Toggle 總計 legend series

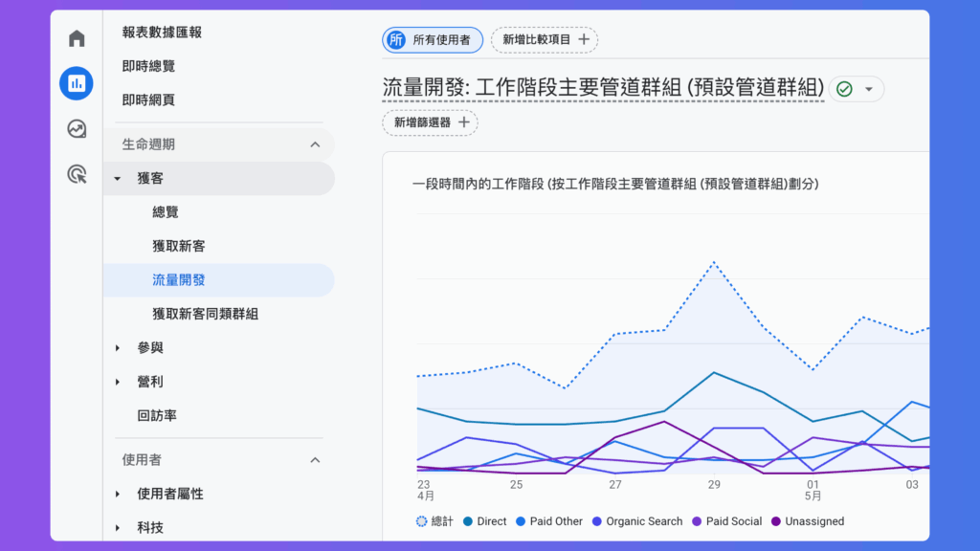pos(434,521)
